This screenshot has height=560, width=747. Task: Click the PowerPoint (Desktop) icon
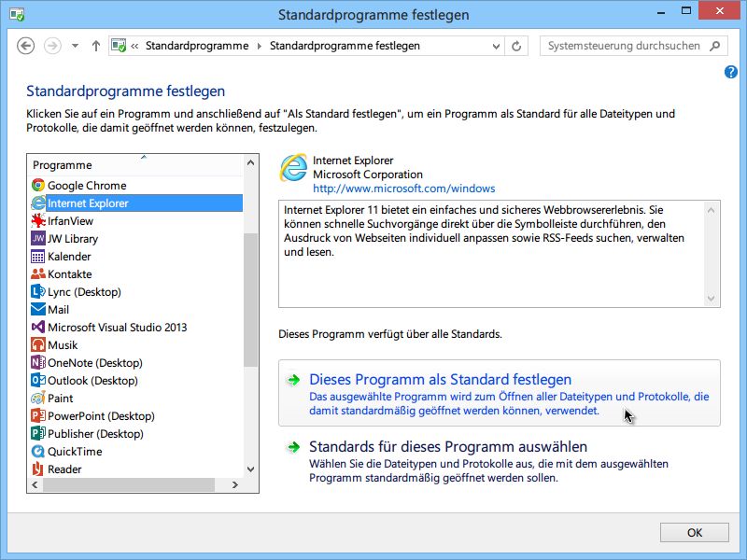pos(38,415)
